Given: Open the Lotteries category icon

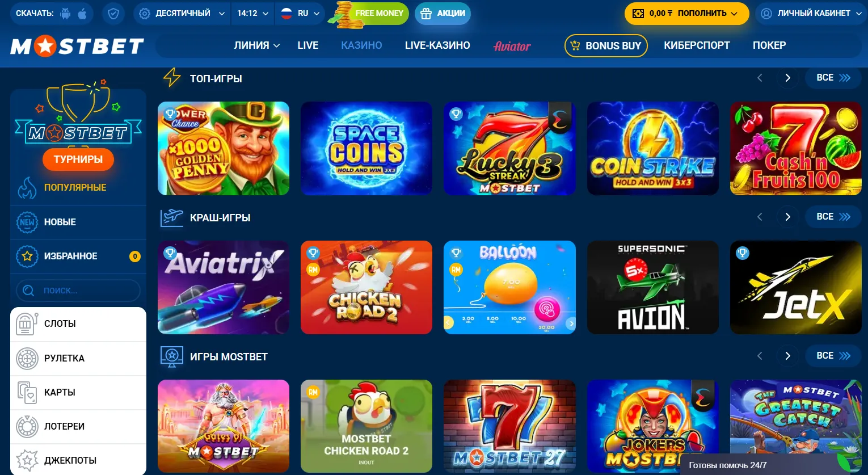Looking at the screenshot, I should point(27,426).
